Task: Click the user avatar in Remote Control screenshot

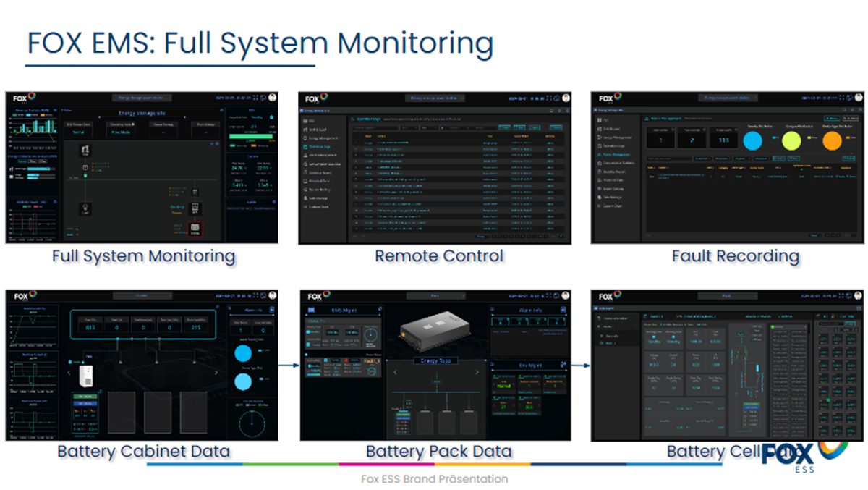Action: [565, 99]
